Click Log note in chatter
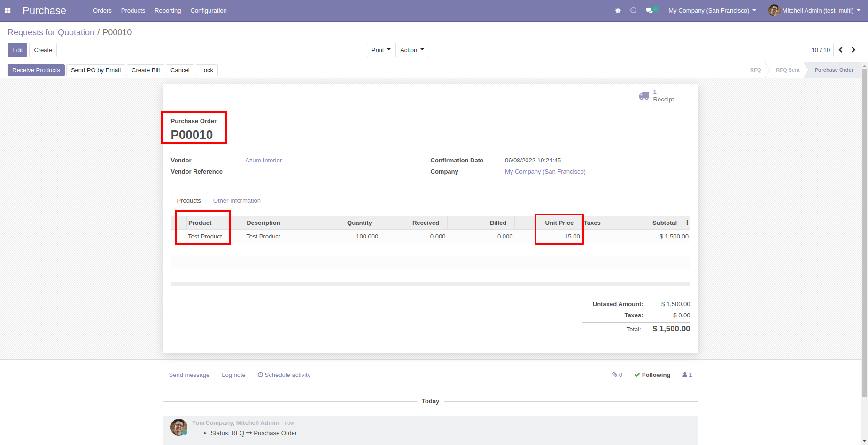Screen dimensions: 868x445 point(233,375)
